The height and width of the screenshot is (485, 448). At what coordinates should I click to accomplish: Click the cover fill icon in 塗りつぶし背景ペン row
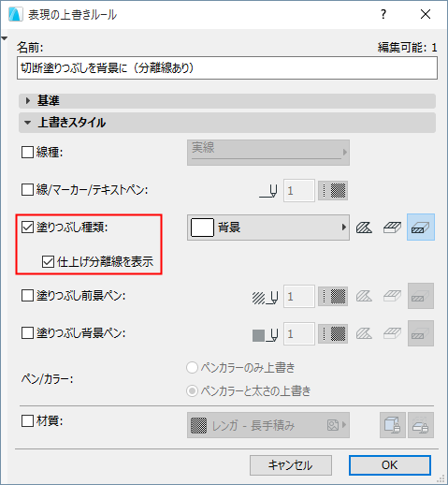(x=392, y=333)
